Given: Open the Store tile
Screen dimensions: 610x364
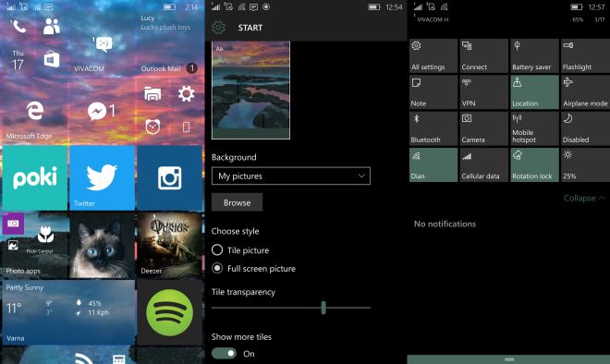Looking at the screenshot, I should pyautogui.click(x=52, y=59).
